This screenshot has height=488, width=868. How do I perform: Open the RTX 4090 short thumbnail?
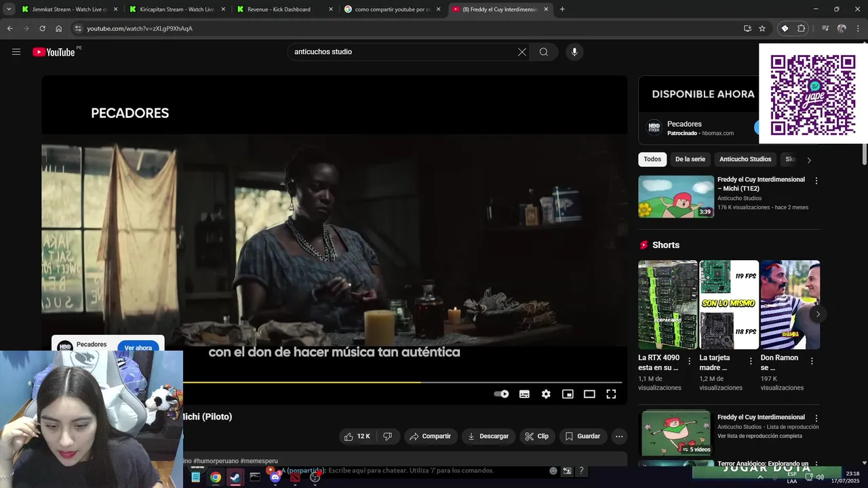point(668,304)
